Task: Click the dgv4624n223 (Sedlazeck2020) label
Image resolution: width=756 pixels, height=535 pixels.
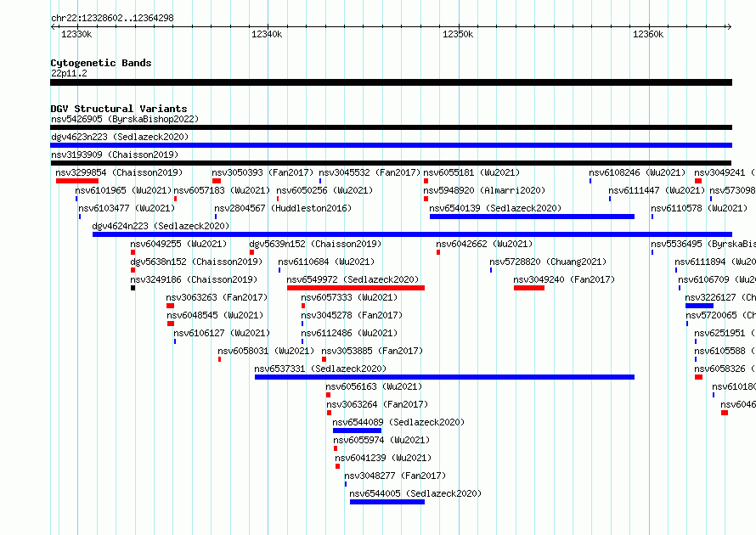Action: [x=161, y=226]
